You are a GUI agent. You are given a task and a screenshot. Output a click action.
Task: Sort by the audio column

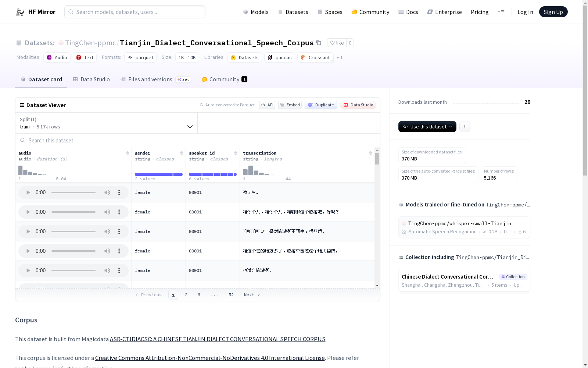tap(128, 153)
